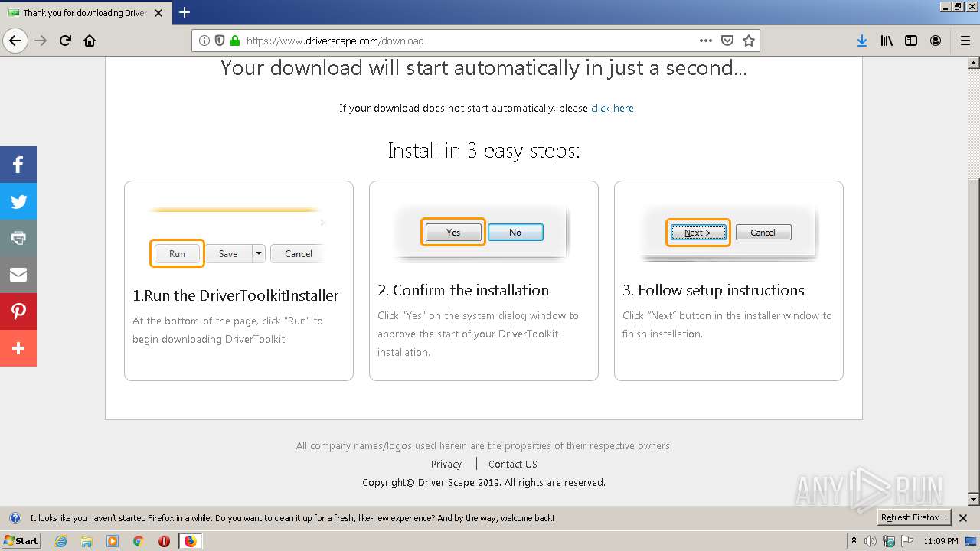Launch Internet Explorer from the taskbar
This screenshot has height=551, width=980.
60,541
